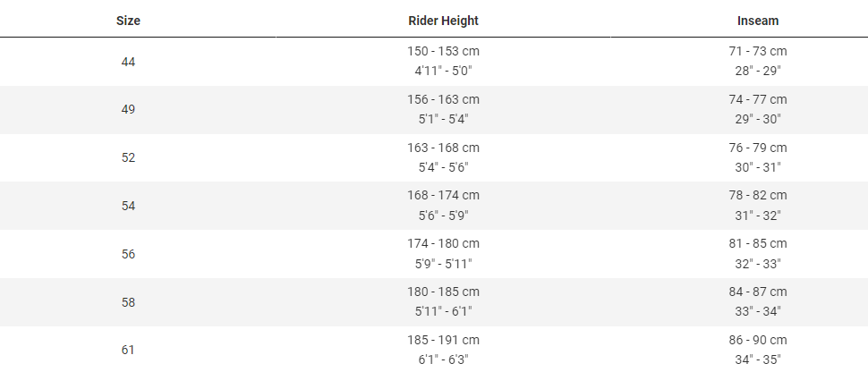Select size 52 in the table
The height and width of the screenshot is (389, 868).
click(x=128, y=157)
